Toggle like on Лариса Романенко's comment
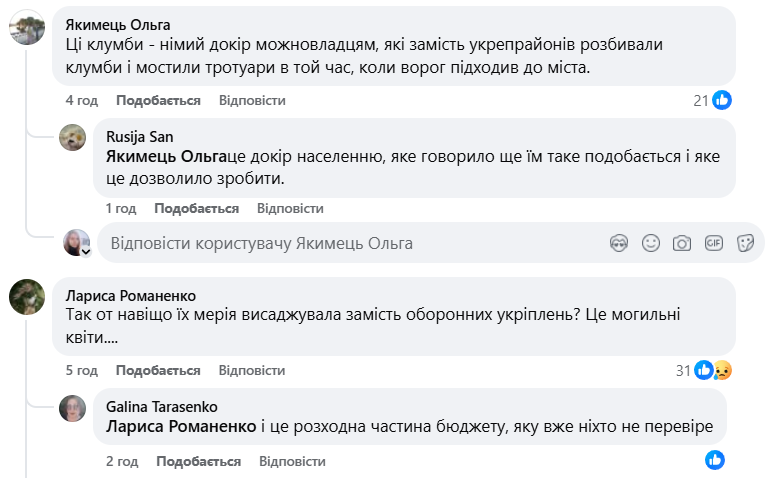This screenshot has height=478, width=767. click(158, 370)
